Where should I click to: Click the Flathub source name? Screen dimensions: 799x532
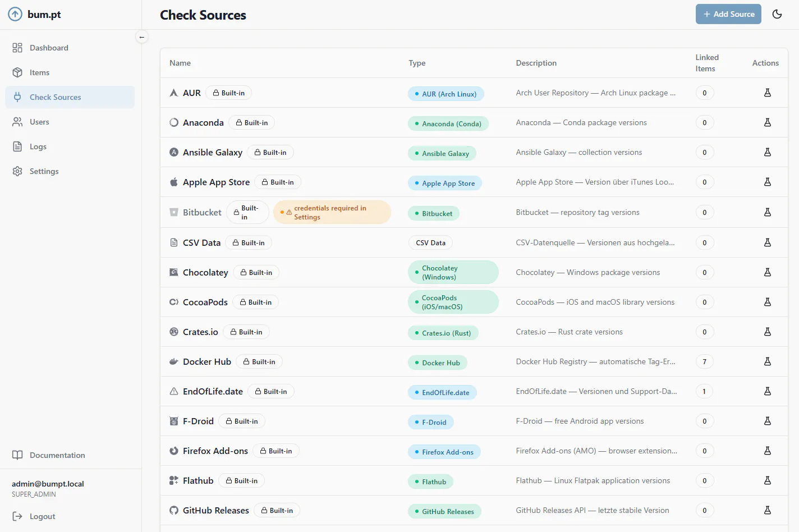pos(198,480)
